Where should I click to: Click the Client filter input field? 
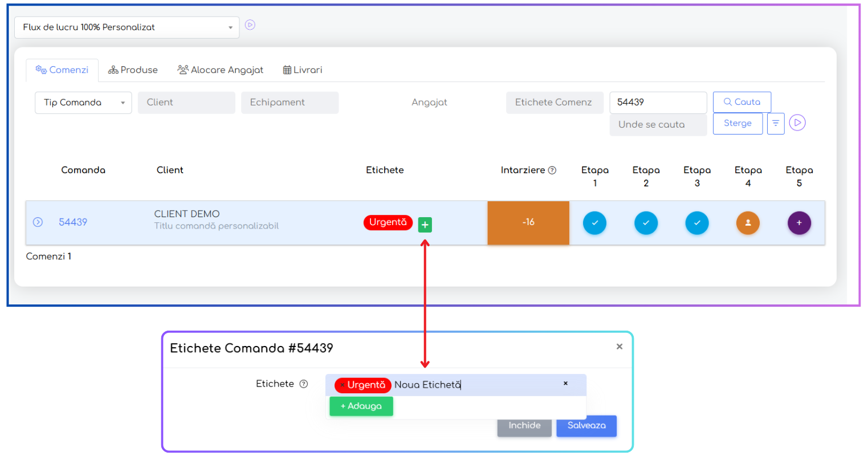pyautogui.click(x=186, y=103)
